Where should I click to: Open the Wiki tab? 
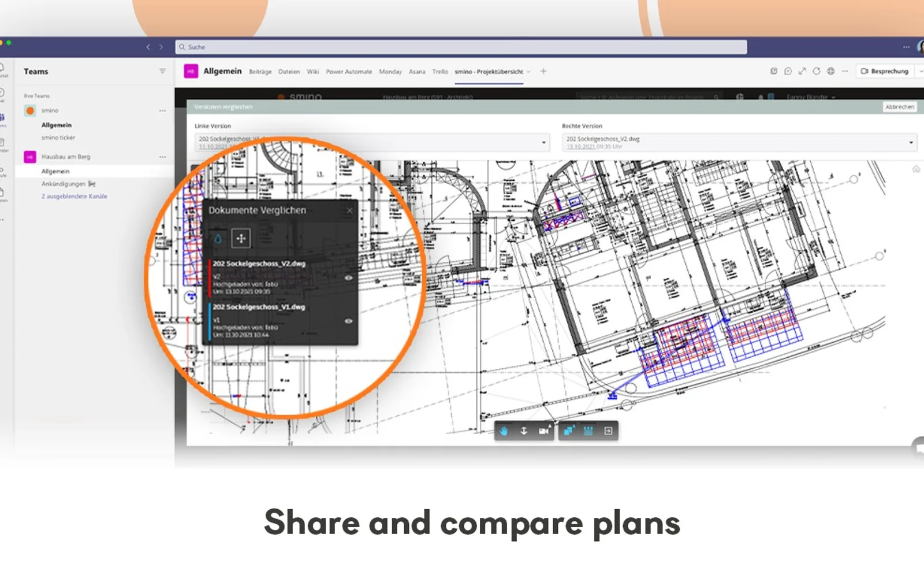click(x=313, y=72)
